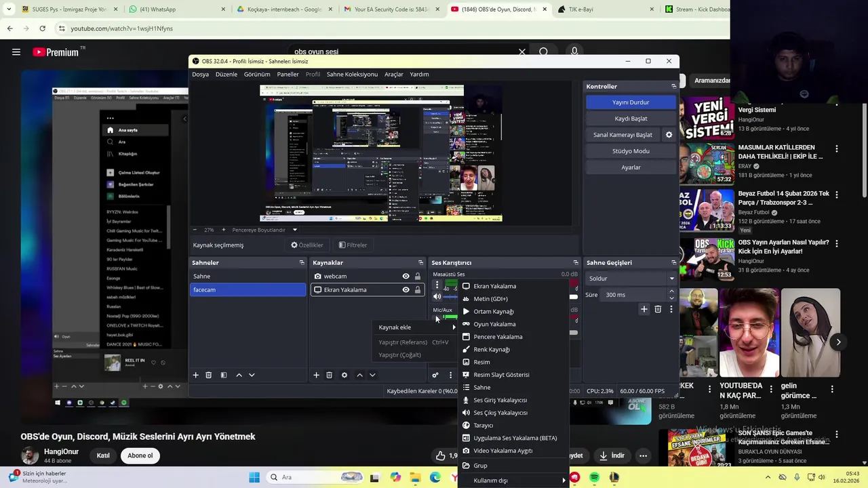Open Pencereye Boyutlandır scaling dropdown
Image resolution: width=868 pixels, height=488 pixels.
264,230
